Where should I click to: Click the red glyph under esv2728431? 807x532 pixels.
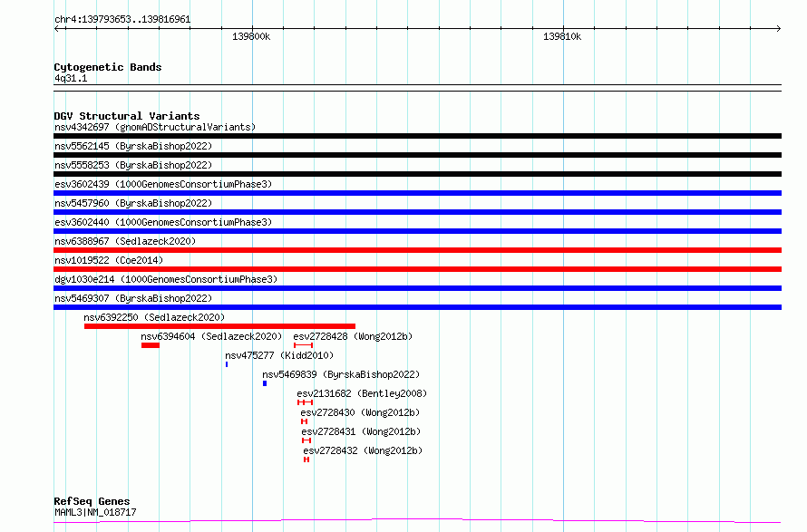pyautogui.click(x=306, y=440)
